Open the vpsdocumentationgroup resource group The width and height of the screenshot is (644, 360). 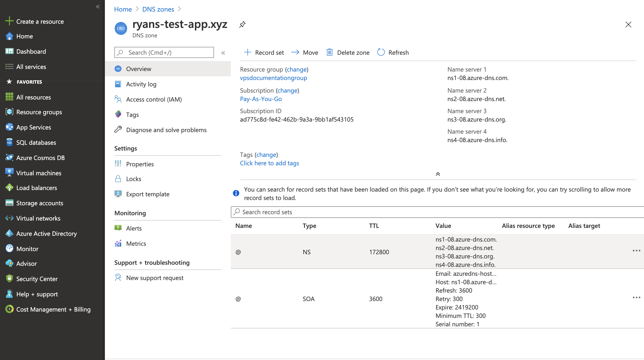click(x=274, y=78)
